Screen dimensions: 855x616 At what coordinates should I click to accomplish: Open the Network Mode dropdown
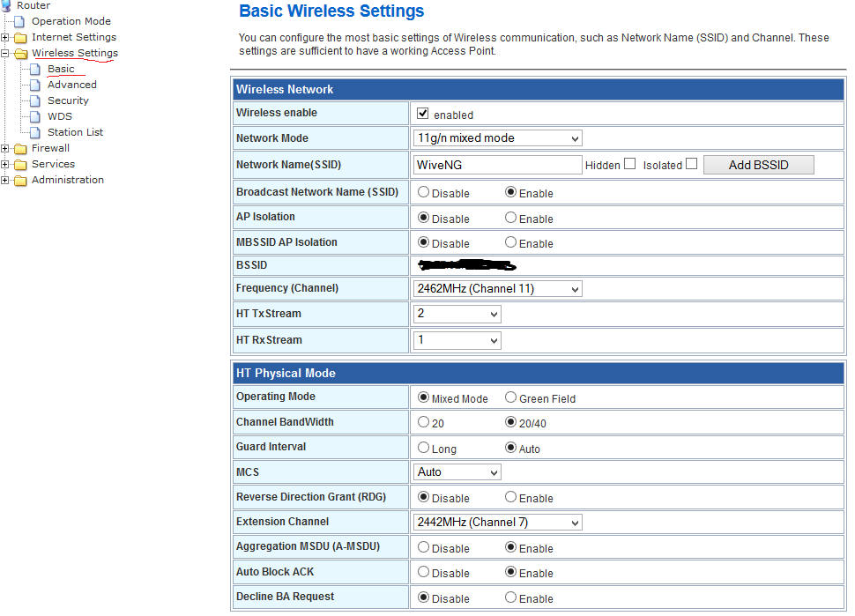pos(497,138)
